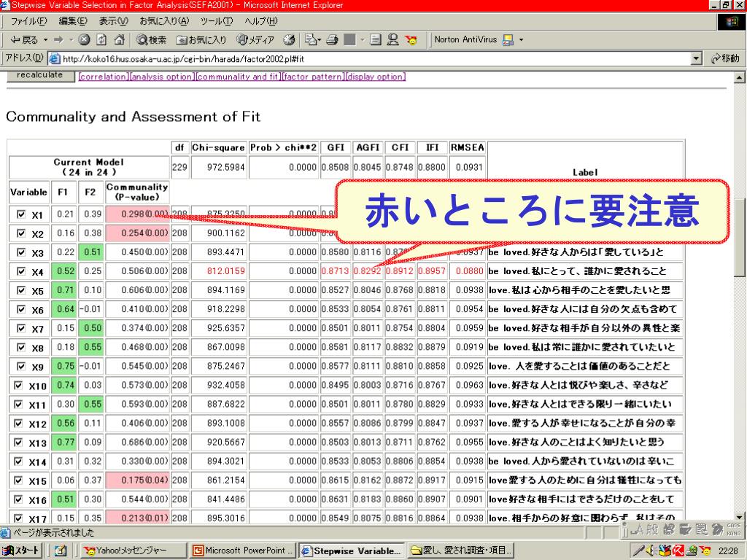Click the show desktop quick launch icon
This screenshot has width=747, height=560.
click(x=61, y=551)
